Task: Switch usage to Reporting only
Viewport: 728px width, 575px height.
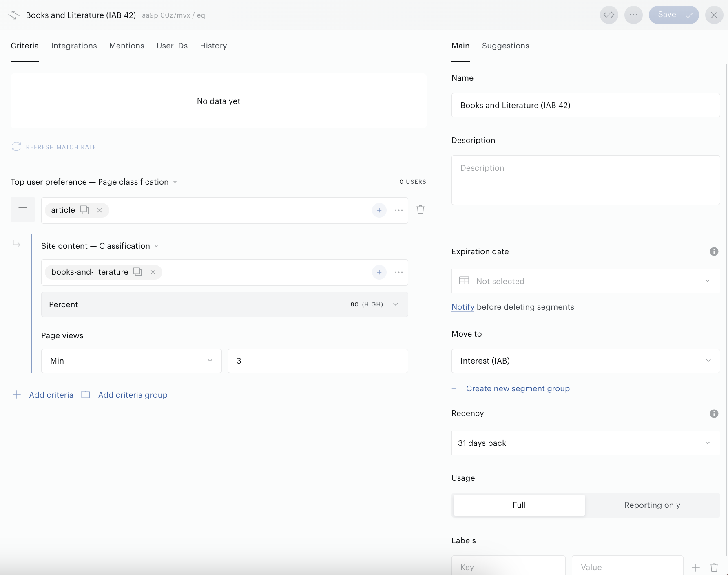Action: click(652, 505)
